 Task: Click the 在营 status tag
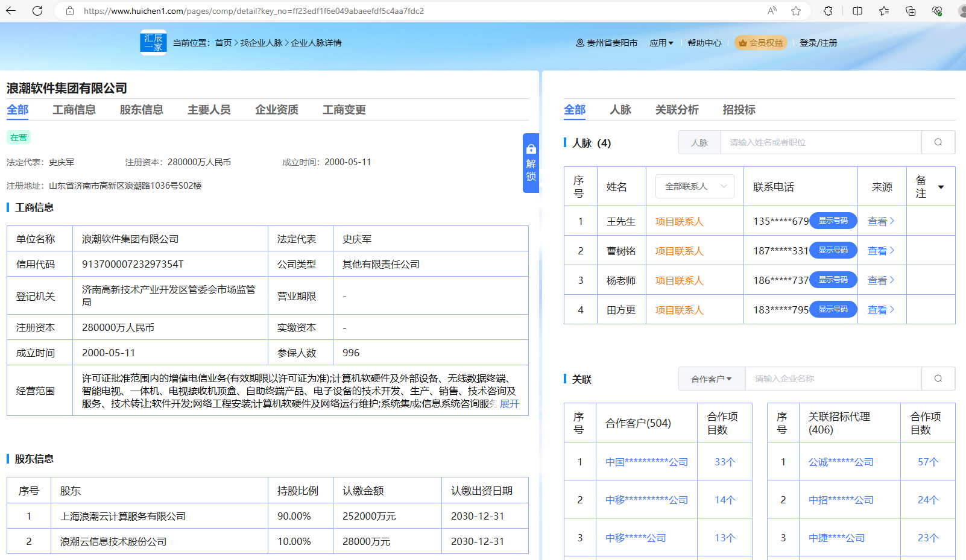[x=19, y=137]
